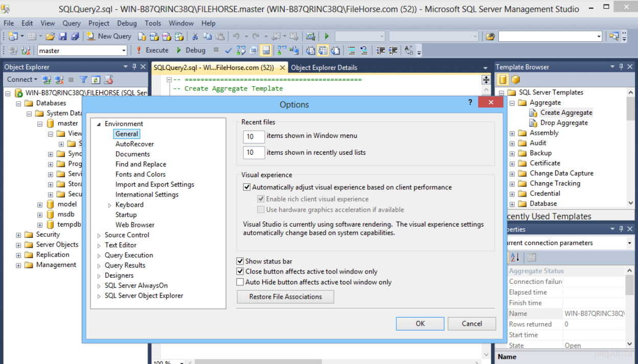Collapse the Aggregate folder in Template Browser
638x364 pixels.
click(x=512, y=102)
